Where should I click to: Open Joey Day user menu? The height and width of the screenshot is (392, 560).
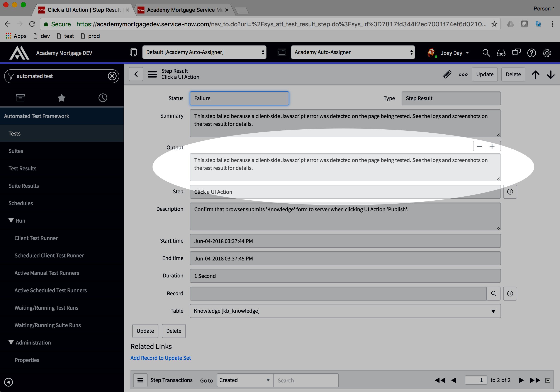point(448,53)
